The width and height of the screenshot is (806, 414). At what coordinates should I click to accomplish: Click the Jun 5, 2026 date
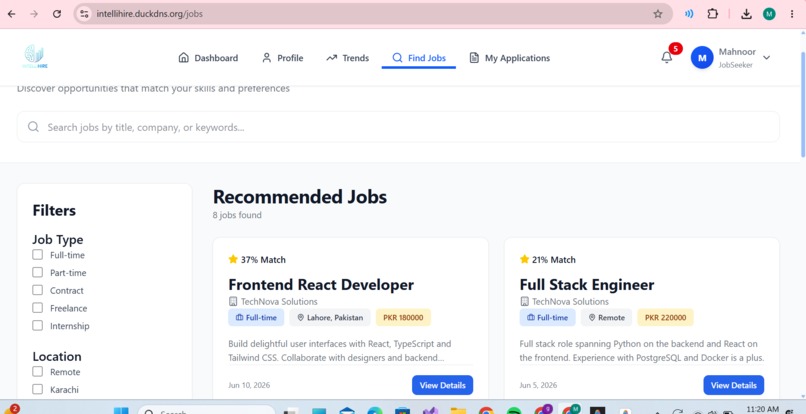tap(538, 385)
